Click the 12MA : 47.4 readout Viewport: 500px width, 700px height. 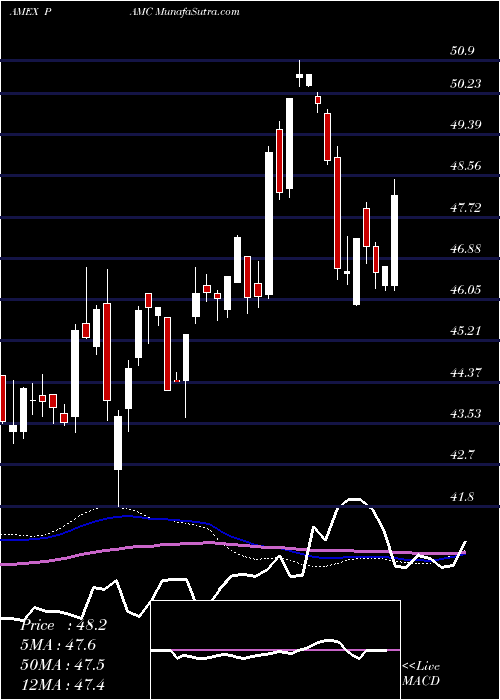coord(62,684)
